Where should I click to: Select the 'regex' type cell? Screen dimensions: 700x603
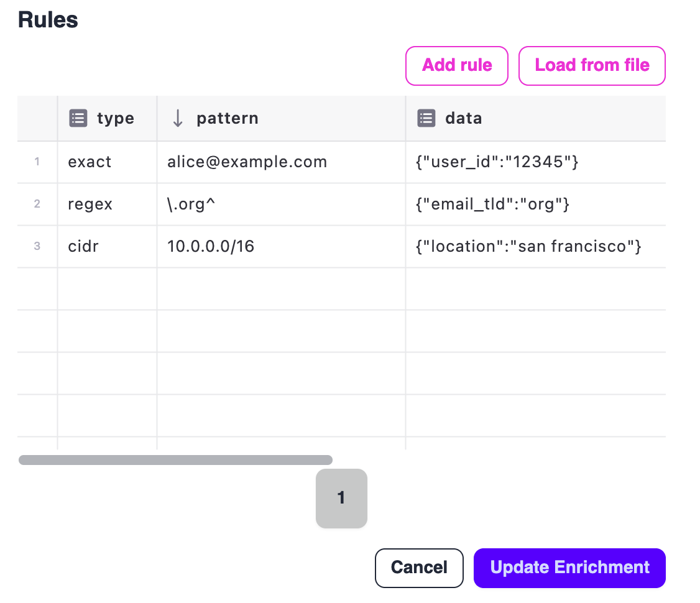(x=90, y=205)
